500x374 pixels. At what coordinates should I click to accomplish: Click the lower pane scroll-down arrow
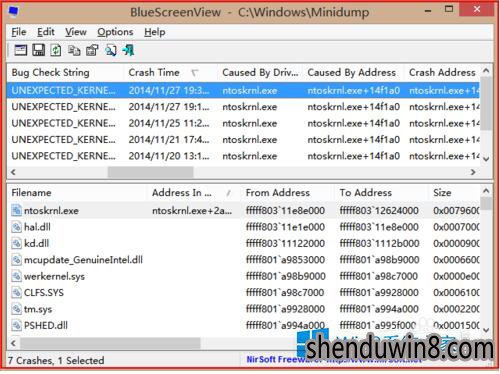coord(486,330)
